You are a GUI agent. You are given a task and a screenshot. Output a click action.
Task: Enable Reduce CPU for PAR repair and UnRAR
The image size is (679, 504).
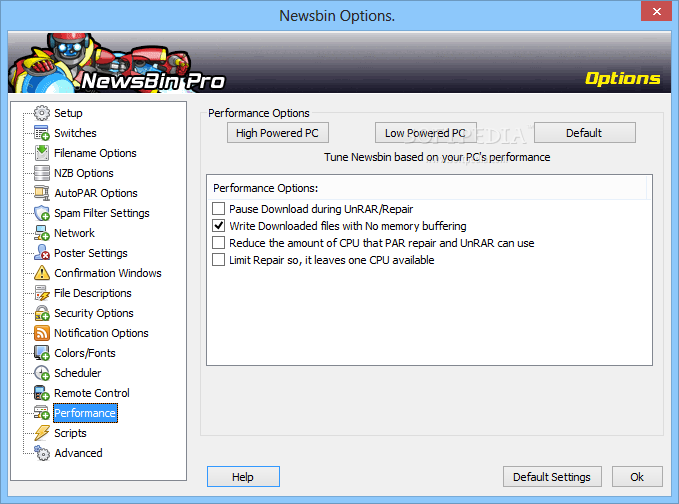pyautogui.click(x=219, y=243)
